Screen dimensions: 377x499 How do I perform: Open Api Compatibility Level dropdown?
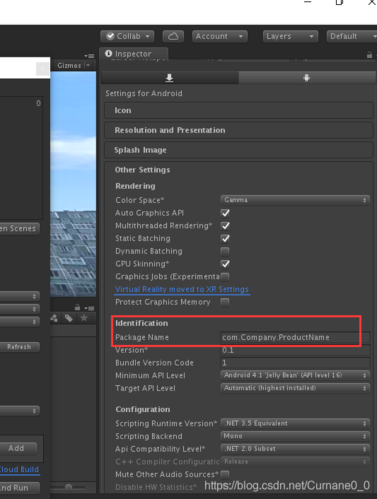pos(295,449)
